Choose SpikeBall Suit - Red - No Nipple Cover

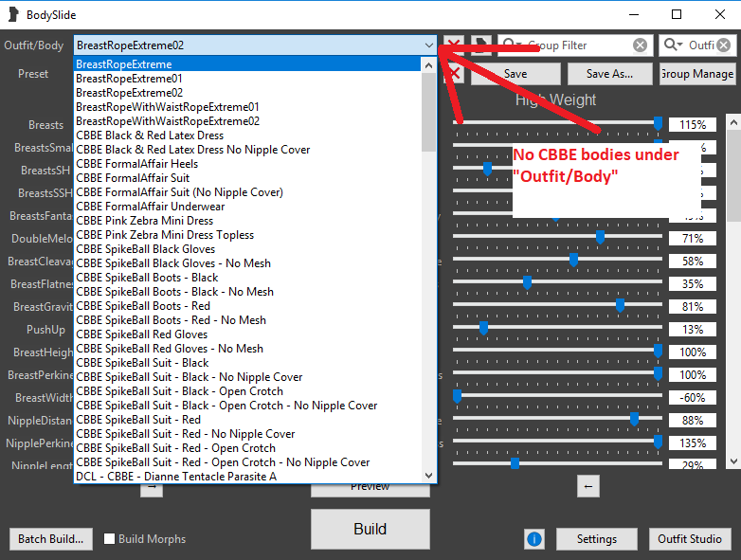point(247,433)
